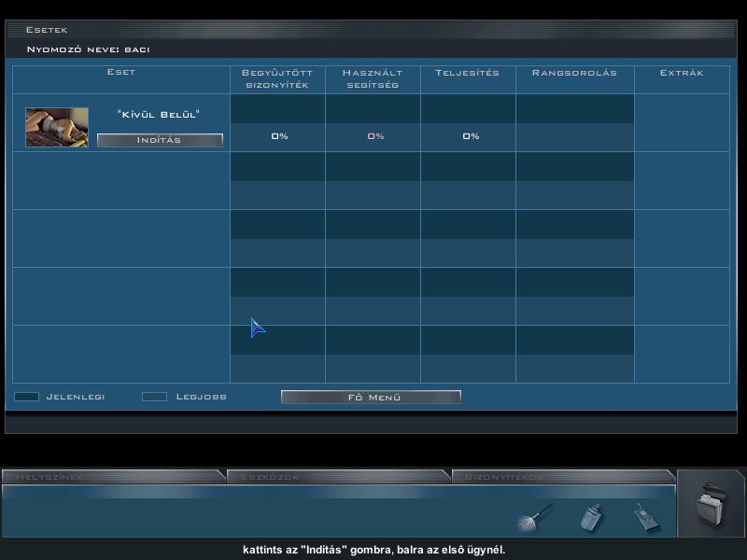Click the Eset column header

click(x=121, y=72)
